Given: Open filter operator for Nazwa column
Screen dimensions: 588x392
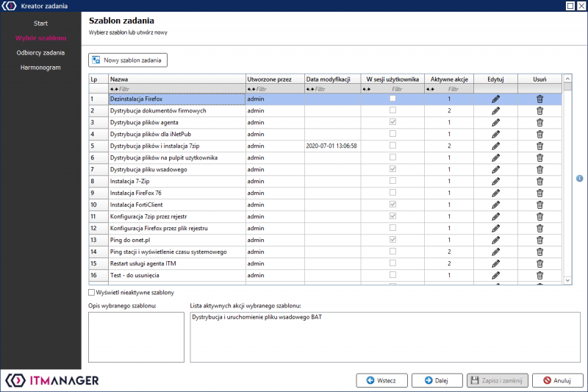Looking at the screenshot, I should click(114, 89).
